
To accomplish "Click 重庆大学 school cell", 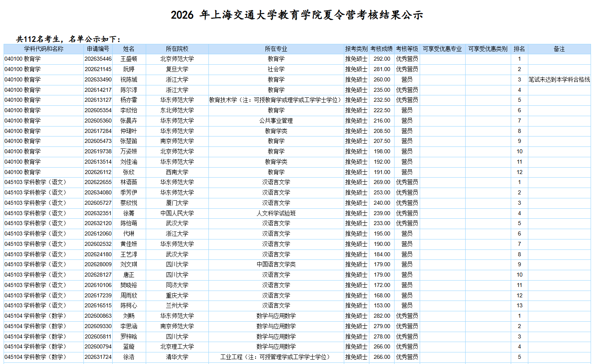I will [177, 295].
